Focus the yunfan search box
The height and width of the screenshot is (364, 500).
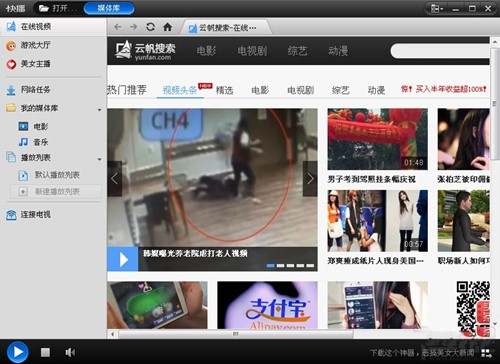coord(440,51)
